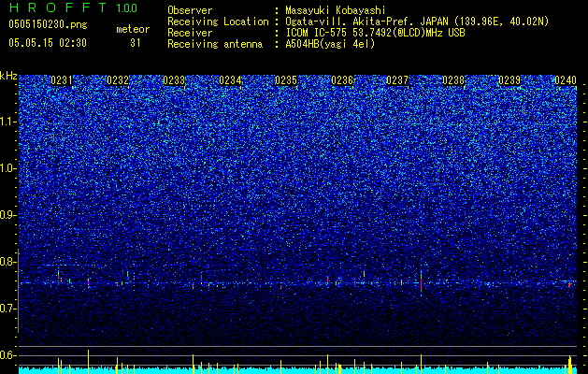This screenshot has height=374, width=588.
Task: Click the meteor count value 31
Action: pyautogui.click(x=135, y=43)
